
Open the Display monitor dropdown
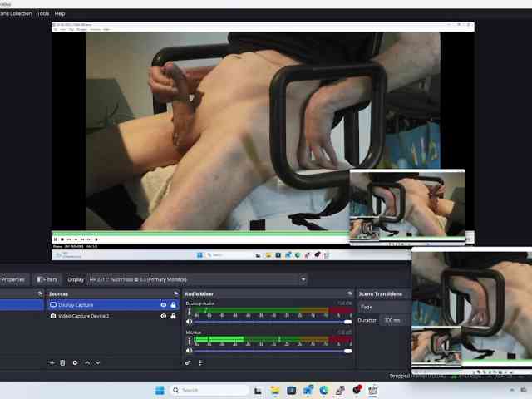click(x=198, y=279)
